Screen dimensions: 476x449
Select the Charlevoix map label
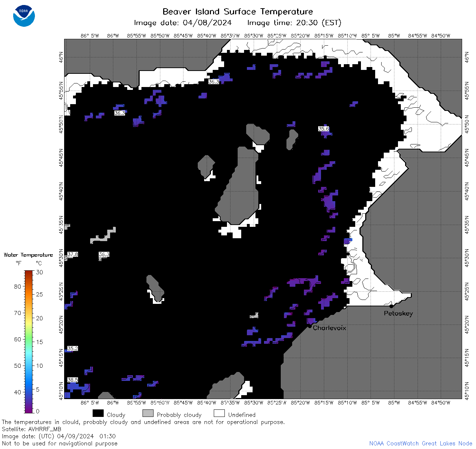click(x=330, y=328)
